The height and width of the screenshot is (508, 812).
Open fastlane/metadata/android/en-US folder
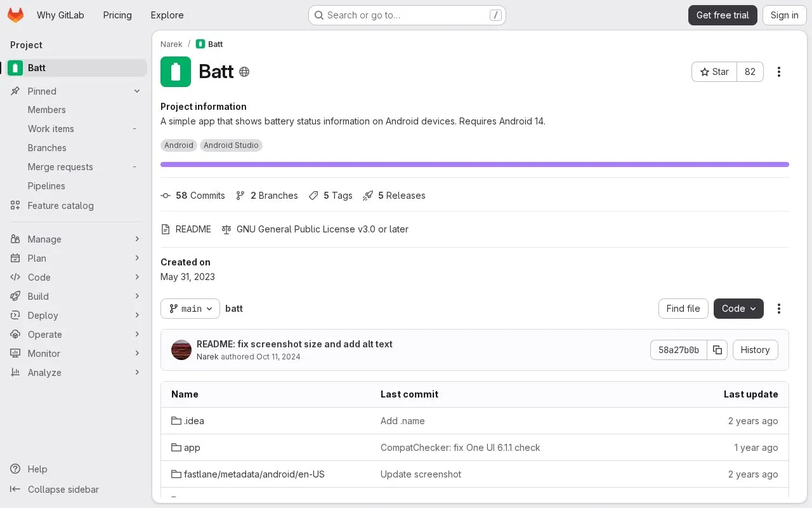(248, 474)
